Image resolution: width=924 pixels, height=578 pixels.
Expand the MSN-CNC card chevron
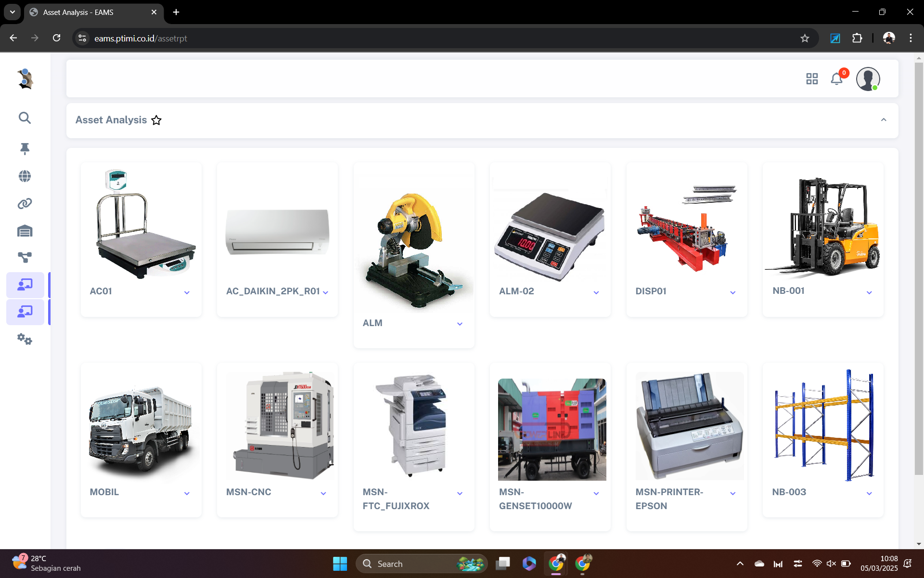click(323, 493)
